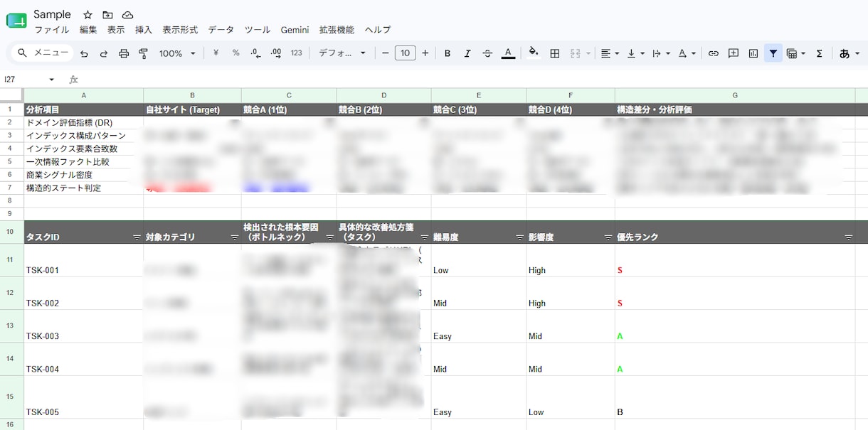
Task: Open filter for 対象カテゴリ column
Action: 234,237
